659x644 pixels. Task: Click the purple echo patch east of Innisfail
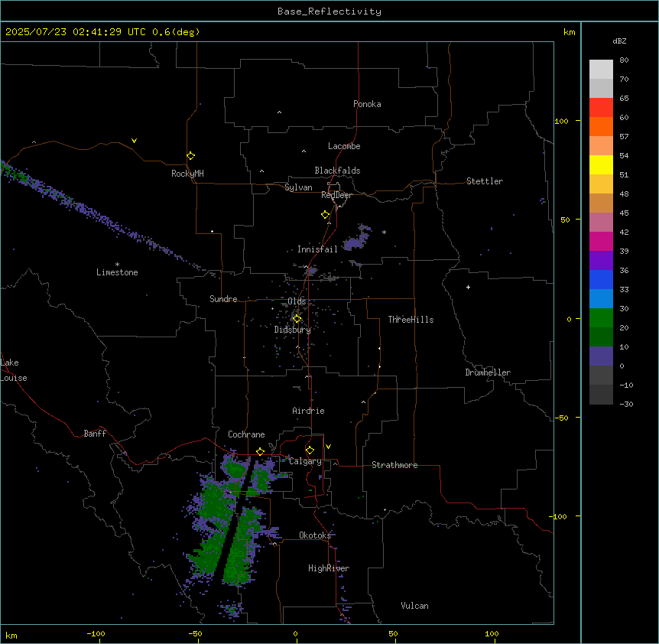pos(357,239)
